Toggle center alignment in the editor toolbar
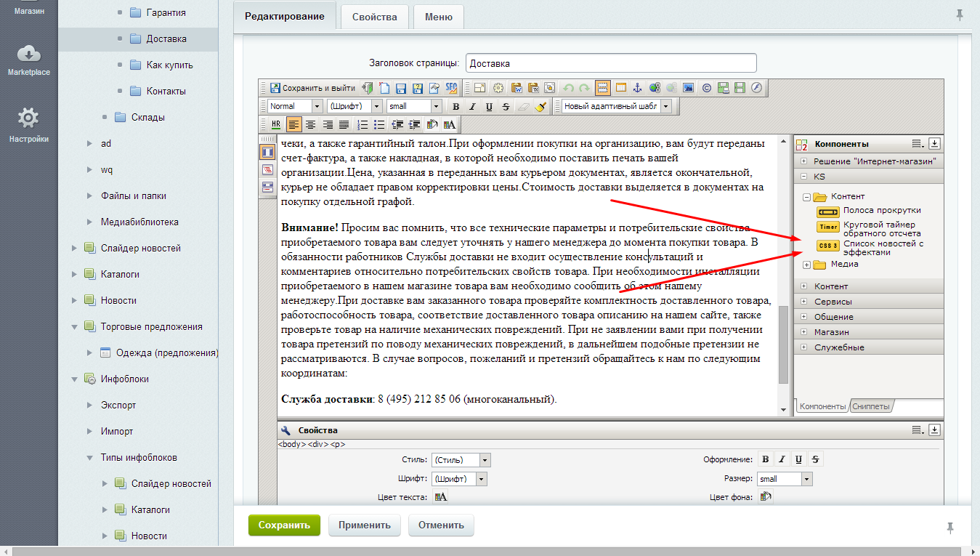The width and height of the screenshot is (980, 556). tap(310, 124)
